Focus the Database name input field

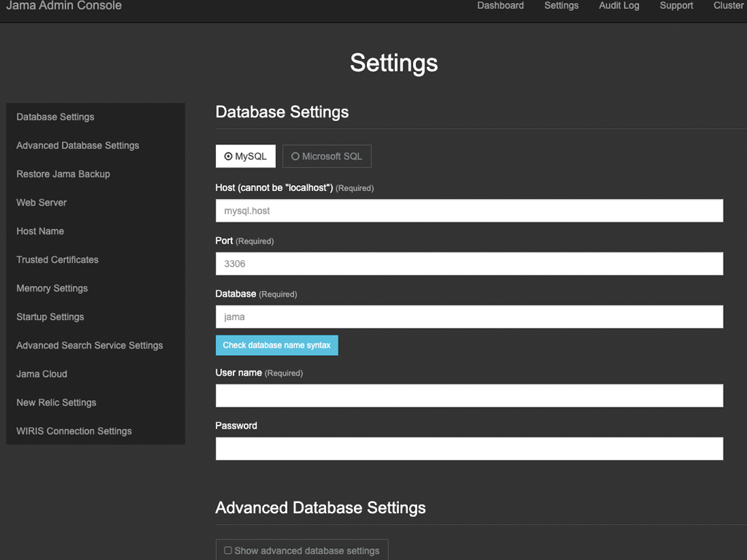(469, 316)
